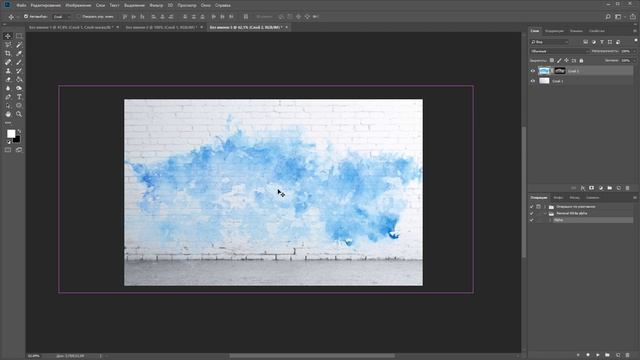Select the Move tool in the toolbox

click(x=8, y=36)
